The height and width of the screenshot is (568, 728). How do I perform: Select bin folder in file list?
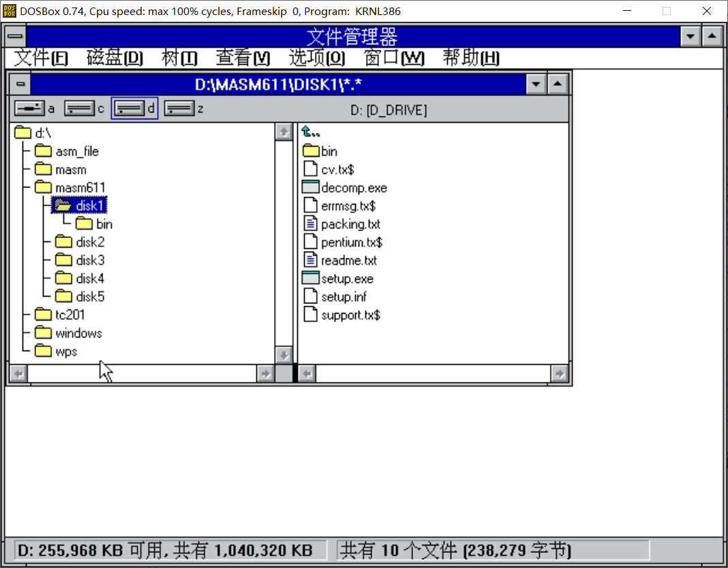click(x=320, y=151)
